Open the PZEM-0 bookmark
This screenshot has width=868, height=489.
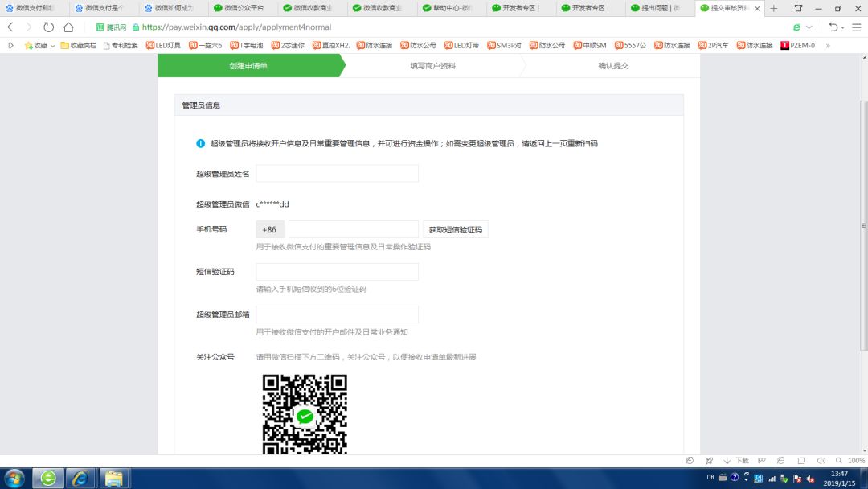coord(798,45)
